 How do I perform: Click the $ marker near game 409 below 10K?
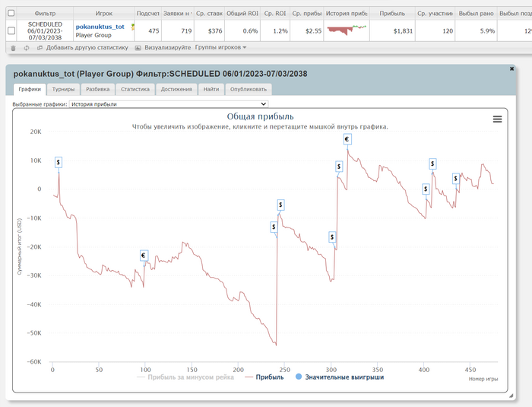tap(432, 164)
